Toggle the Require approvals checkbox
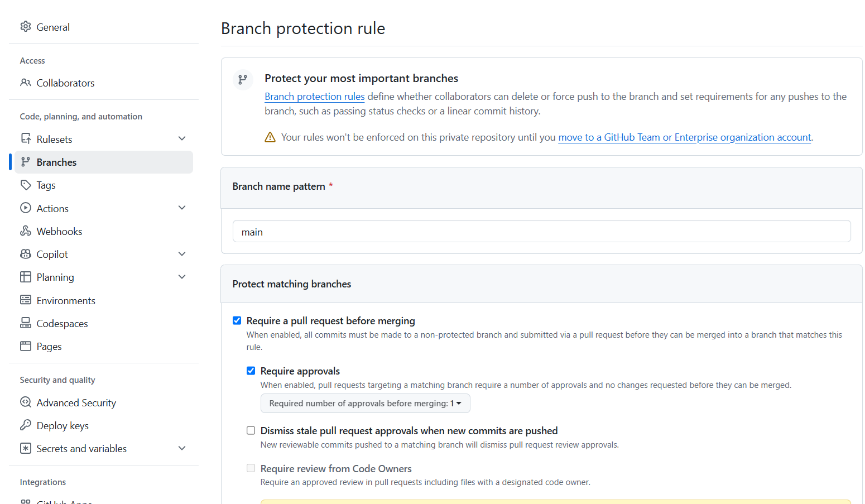The image size is (865, 504). pos(251,371)
